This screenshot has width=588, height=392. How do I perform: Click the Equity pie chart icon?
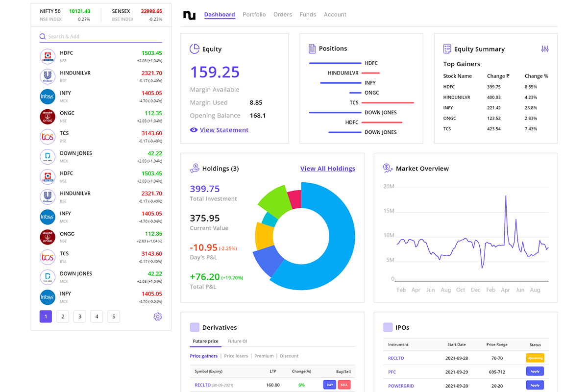coord(195,49)
